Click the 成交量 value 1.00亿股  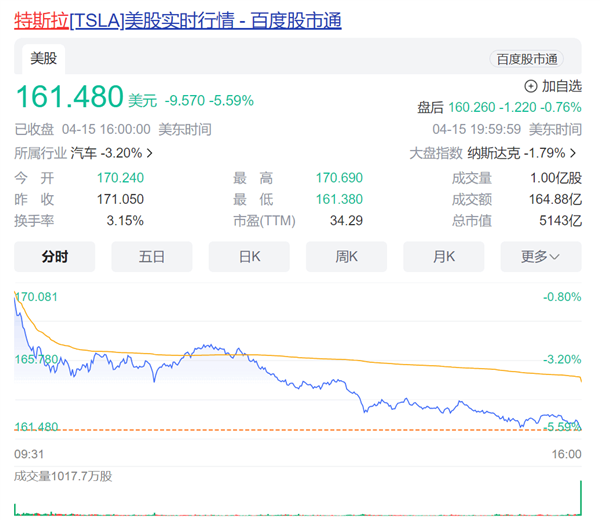(x=556, y=178)
